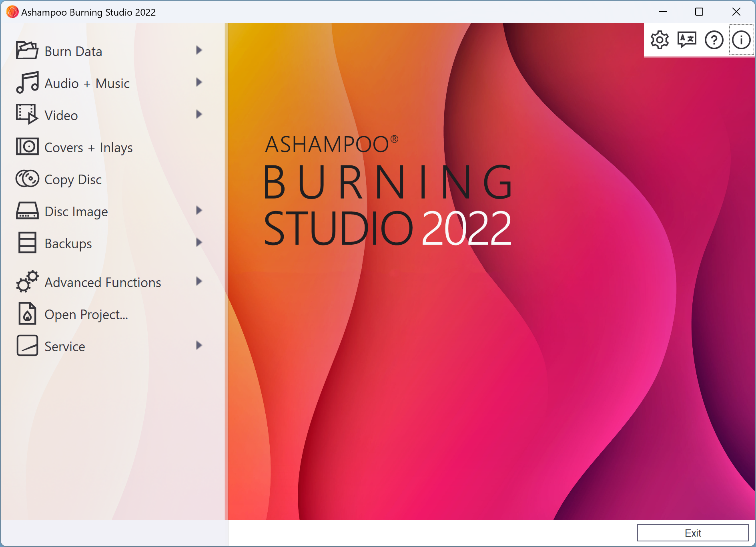
Task: Click the Backups stacked drives icon
Action: [27, 243]
